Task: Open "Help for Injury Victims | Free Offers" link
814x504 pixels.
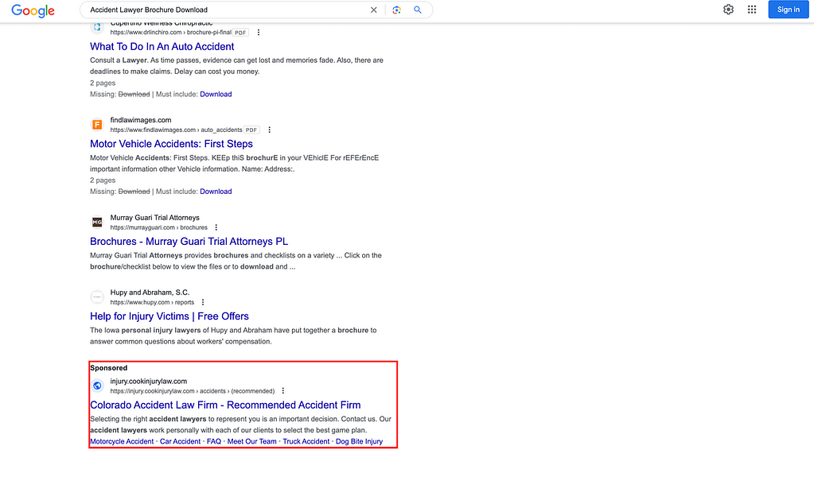Action: [x=169, y=316]
